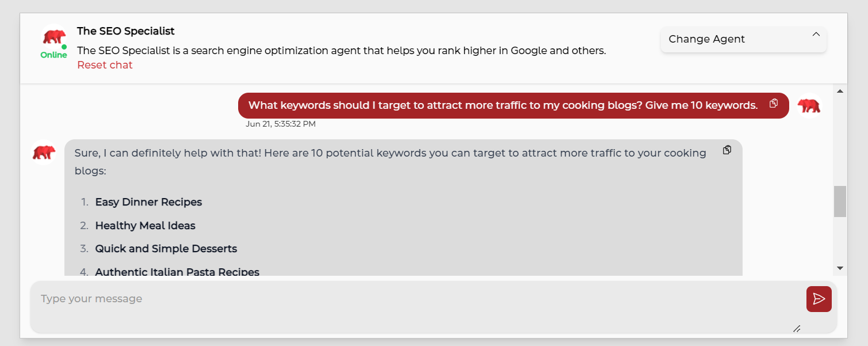Click the user's bear avatar beside the question
The height and width of the screenshot is (346, 868).
tap(809, 105)
